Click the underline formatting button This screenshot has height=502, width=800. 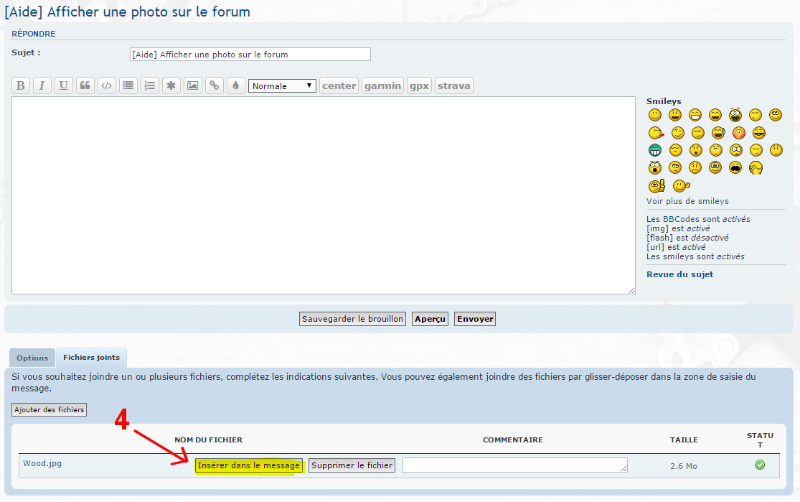(64, 86)
